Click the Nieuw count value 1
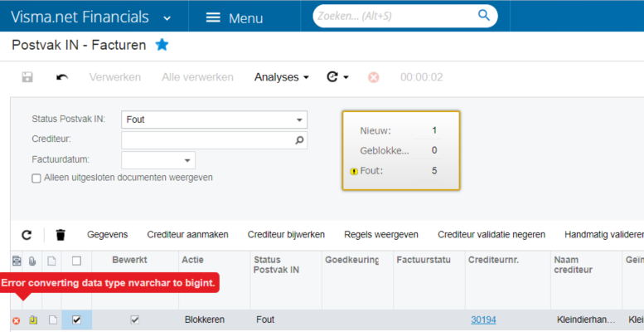This screenshot has width=644, height=332. tap(434, 131)
